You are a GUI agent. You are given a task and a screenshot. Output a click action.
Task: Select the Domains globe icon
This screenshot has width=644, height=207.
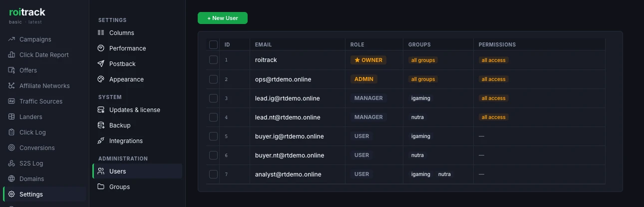tap(11, 179)
